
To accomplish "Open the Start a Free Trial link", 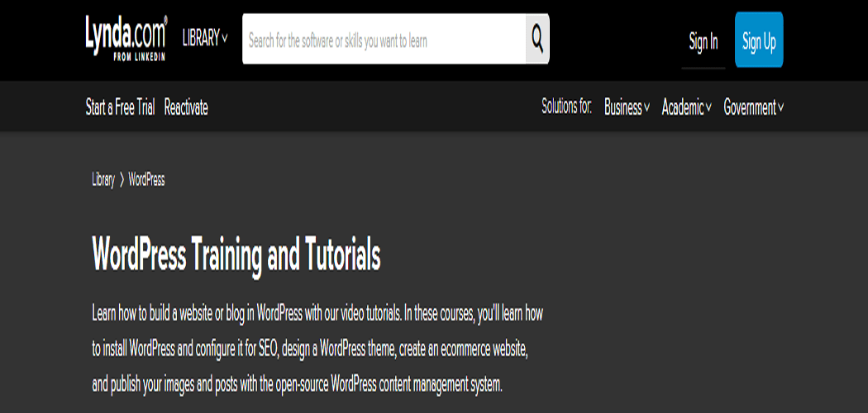I will coord(120,107).
